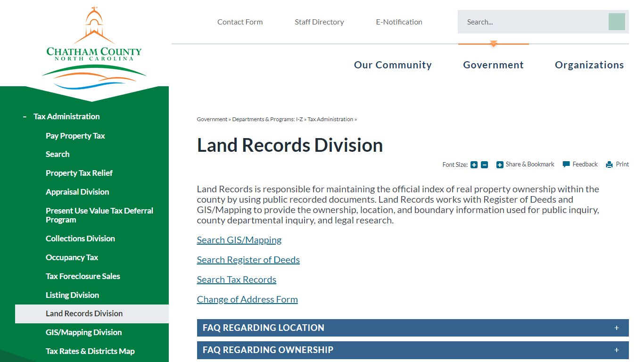Open Tax Foreclosure Sales sidebar item
This screenshot has width=644, height=362.
point(83,276)
